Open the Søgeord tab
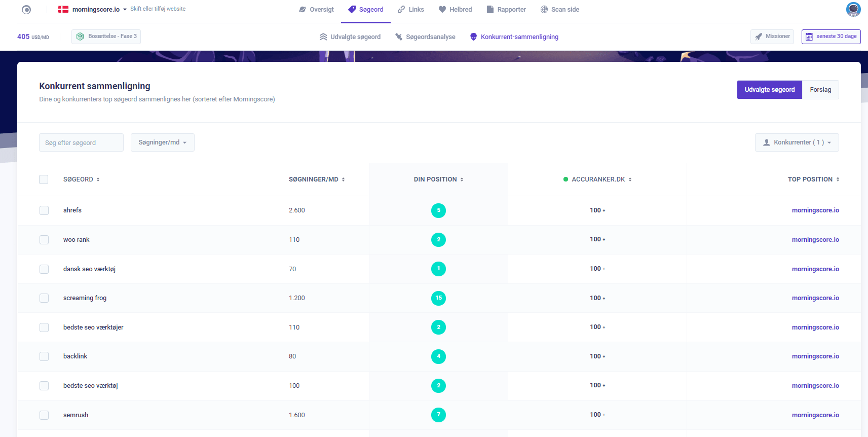868x437 pixels. [366, 10]
